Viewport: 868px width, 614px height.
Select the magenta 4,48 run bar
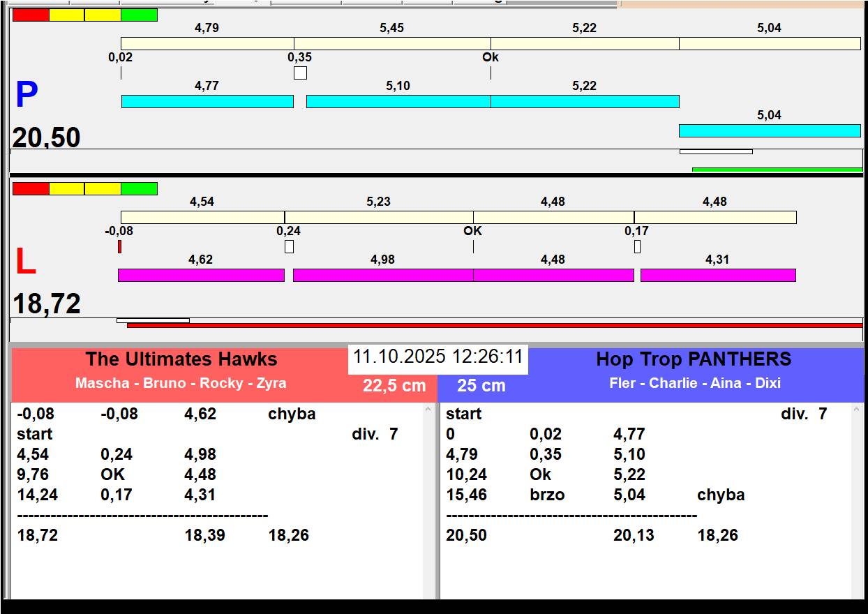pyautogui.click(x=553, y=275)
